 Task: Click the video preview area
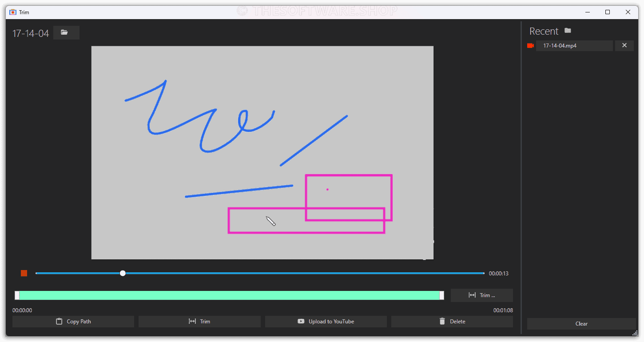[x=262, y=152]
